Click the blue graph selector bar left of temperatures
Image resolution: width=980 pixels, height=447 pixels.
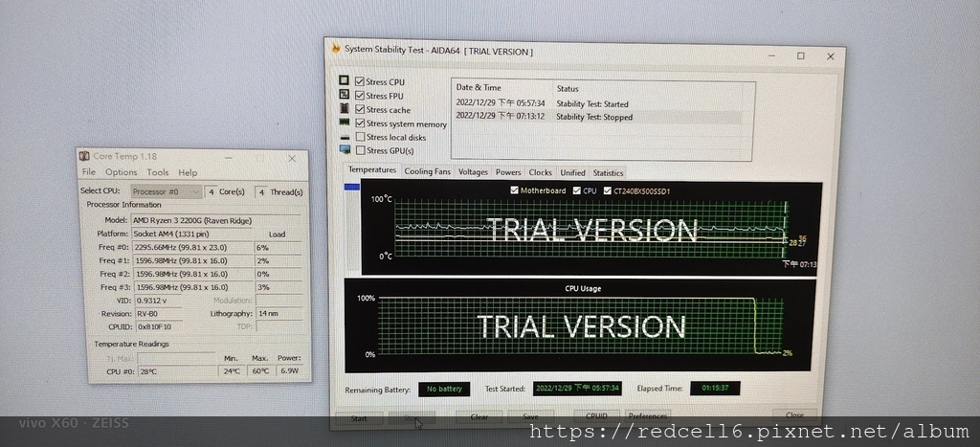352,187
